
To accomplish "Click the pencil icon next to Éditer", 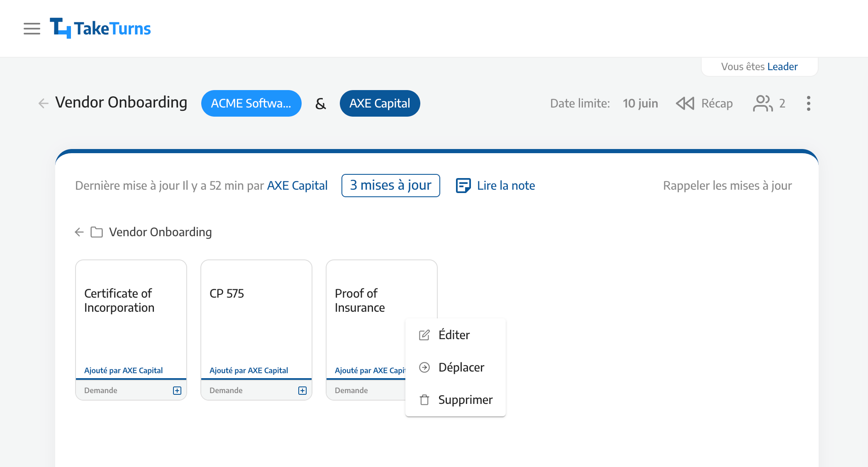I will tap(424, 335).
